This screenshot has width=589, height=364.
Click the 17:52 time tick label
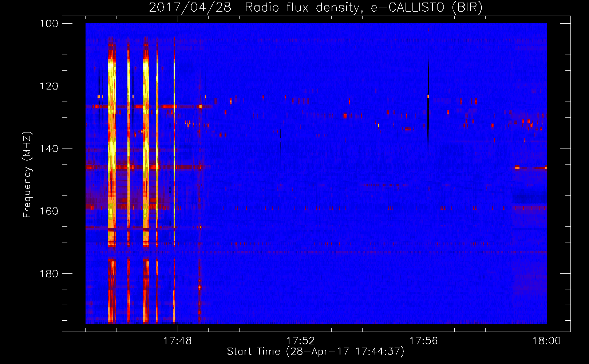301,341
